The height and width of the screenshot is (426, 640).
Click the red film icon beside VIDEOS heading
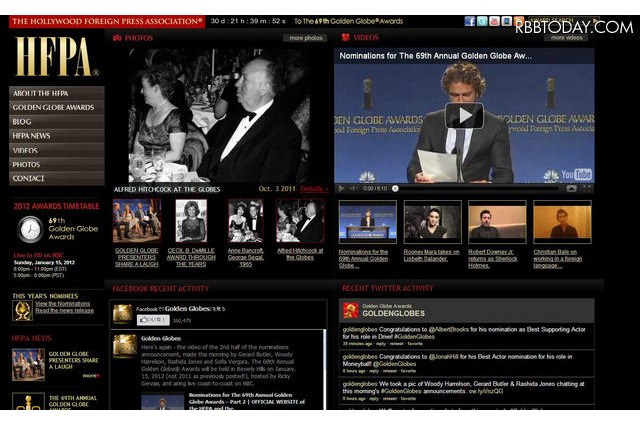(x=346, y=37)
